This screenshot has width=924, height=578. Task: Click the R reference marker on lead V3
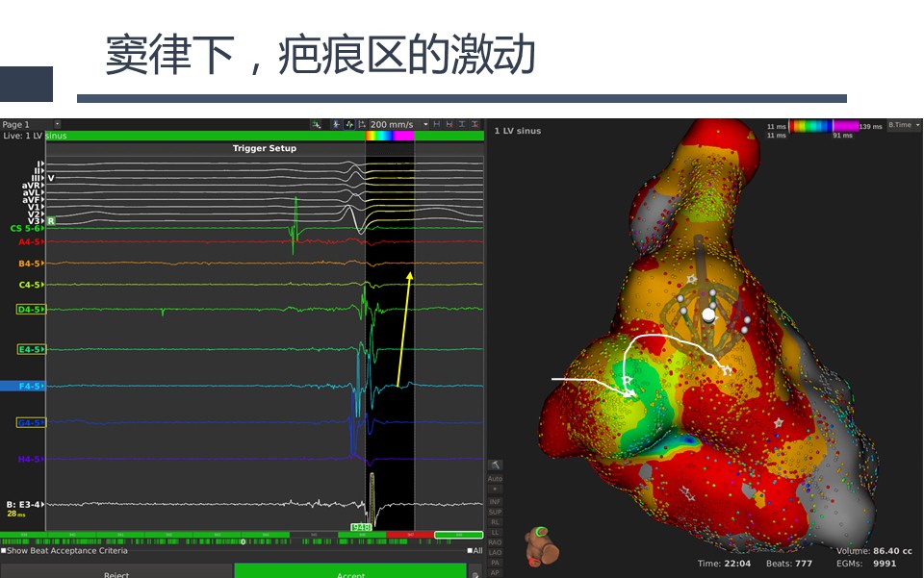click(x=51, y=221)
